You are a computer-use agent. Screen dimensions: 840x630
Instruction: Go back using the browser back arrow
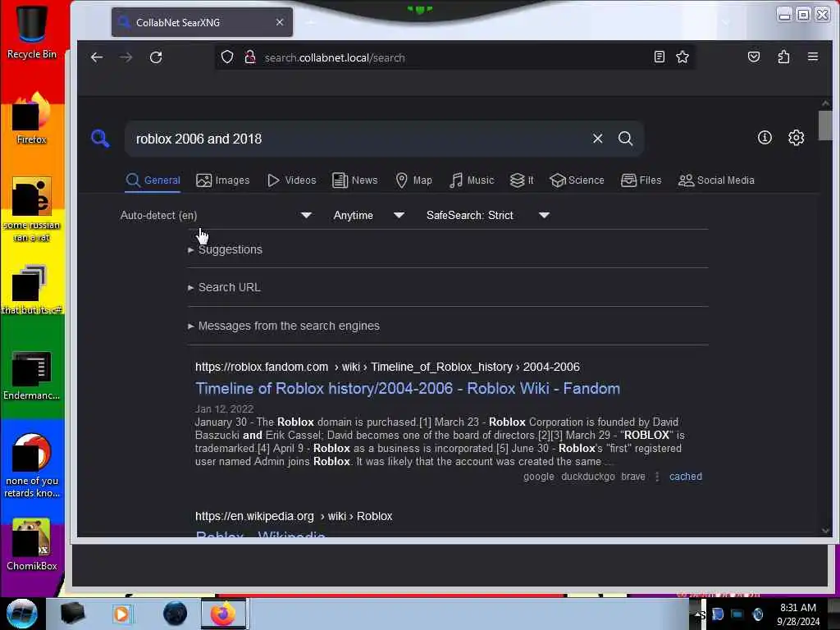click(x=97, y=57)
